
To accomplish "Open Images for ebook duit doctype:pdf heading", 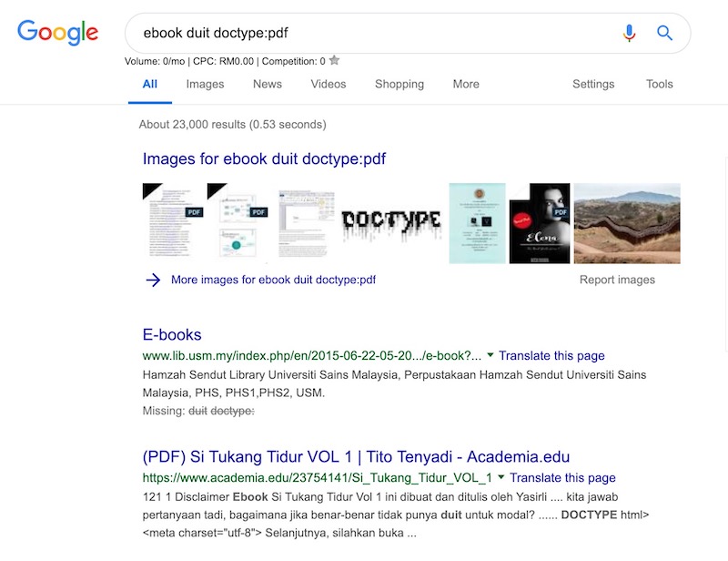I will (264, 159).
